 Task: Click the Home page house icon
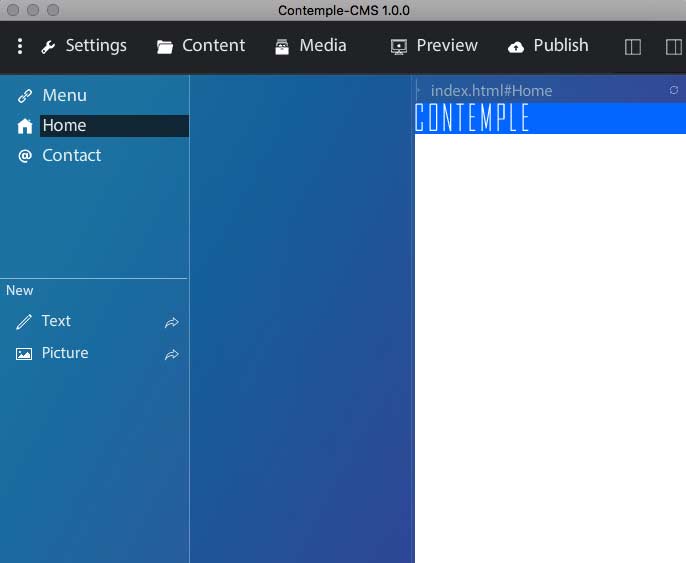(x=25, y=126)
